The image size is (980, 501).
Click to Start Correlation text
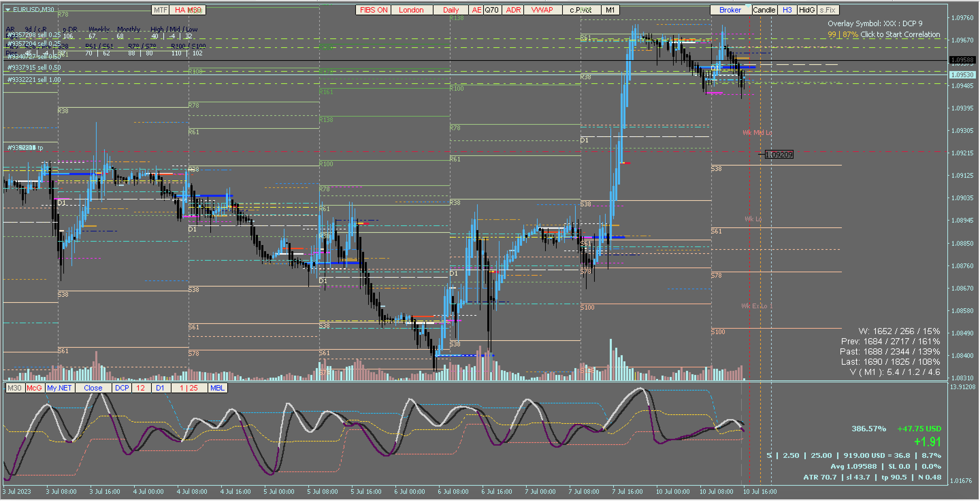click(900, 35)
